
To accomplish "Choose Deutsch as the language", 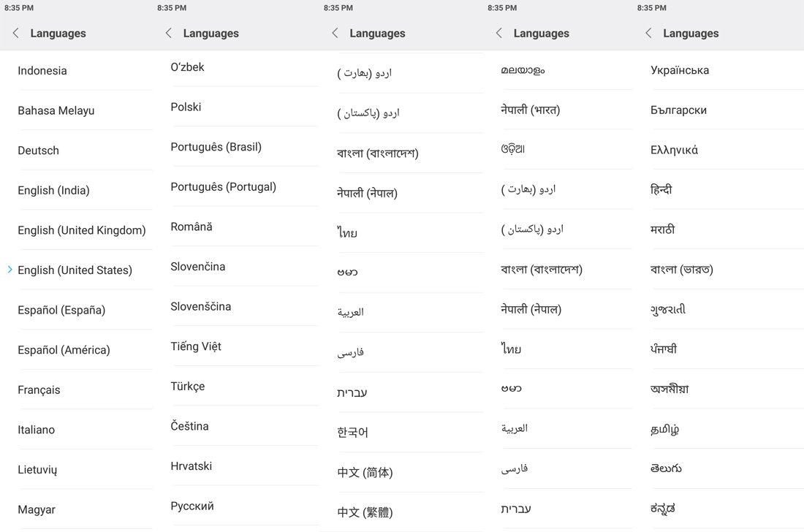I will click(x=38, y=150).
